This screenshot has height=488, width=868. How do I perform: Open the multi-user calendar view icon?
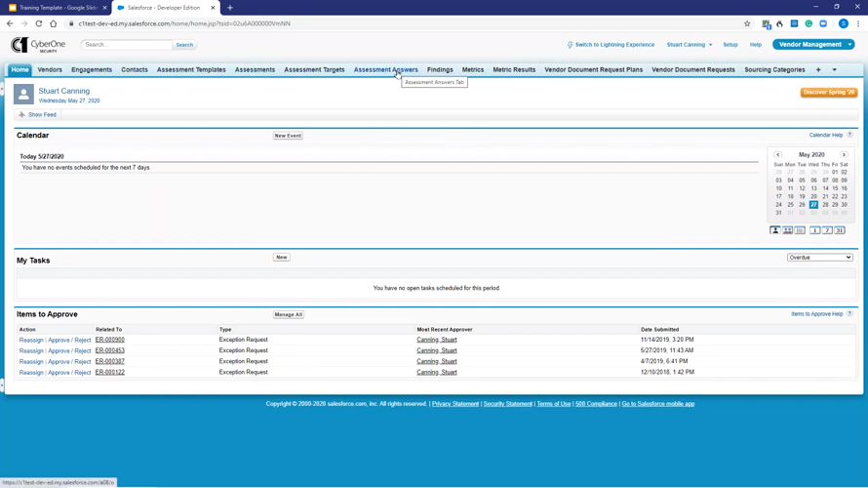(787, 230)
